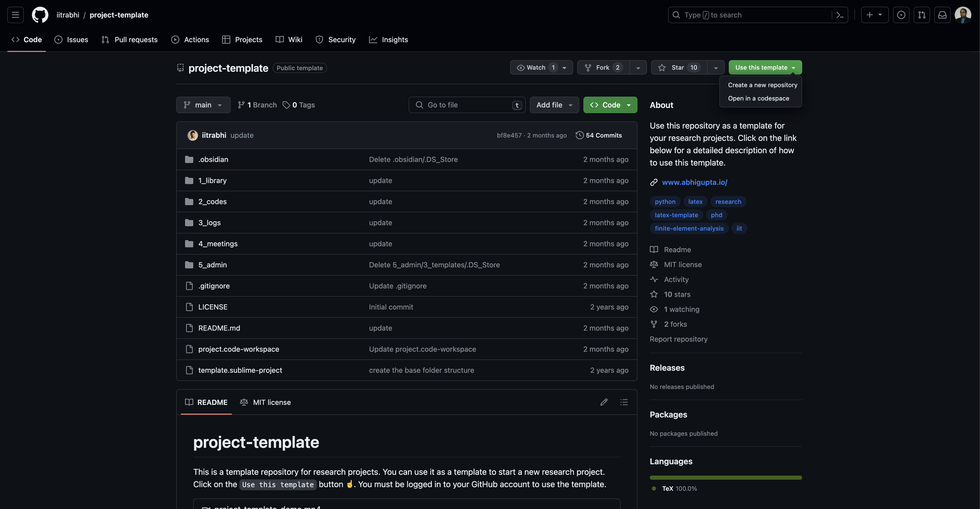Click the TeX language color bar
Image resolution: width=980 pixels, height=509 pixels.
pos(725,477)
